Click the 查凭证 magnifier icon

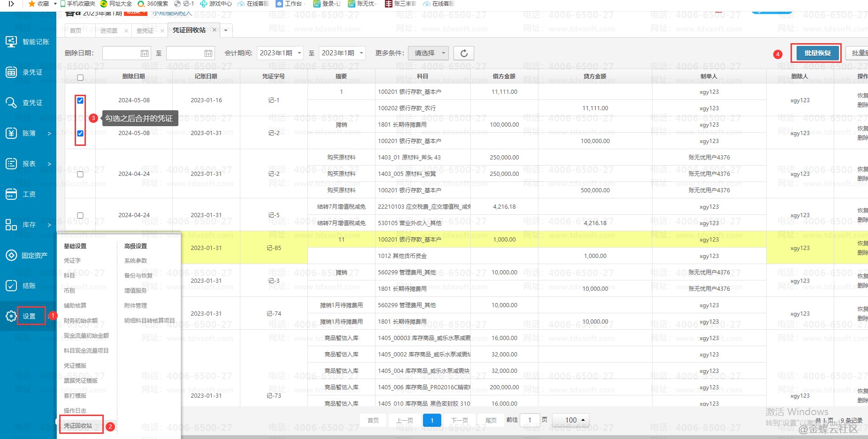tap(11, 103)
